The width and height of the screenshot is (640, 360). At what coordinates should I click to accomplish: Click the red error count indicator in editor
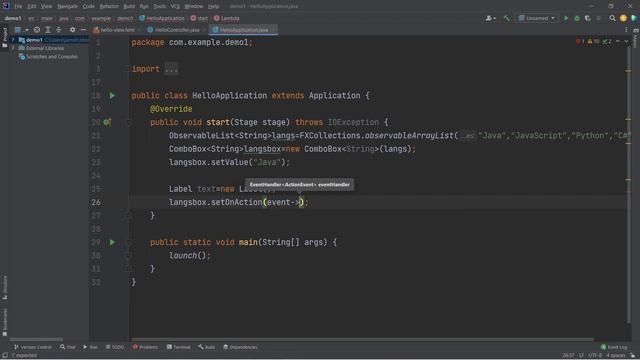[580, 41]
